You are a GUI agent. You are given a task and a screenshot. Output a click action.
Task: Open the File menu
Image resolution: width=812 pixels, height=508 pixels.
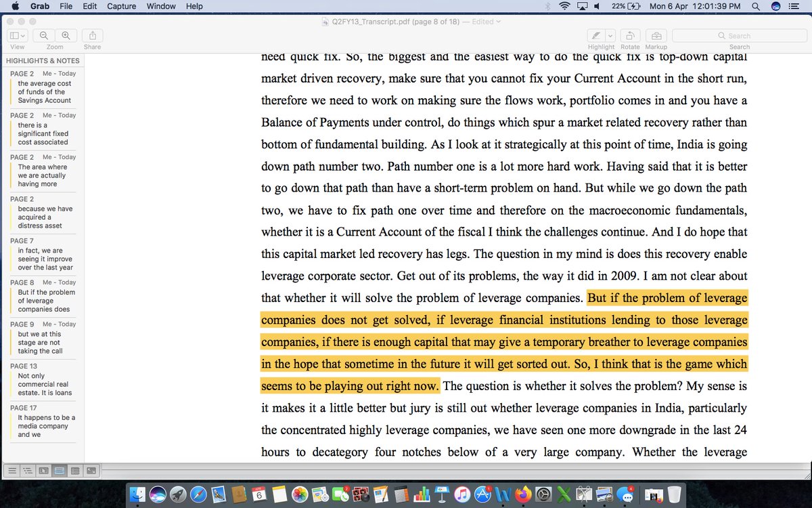point(66,6)
